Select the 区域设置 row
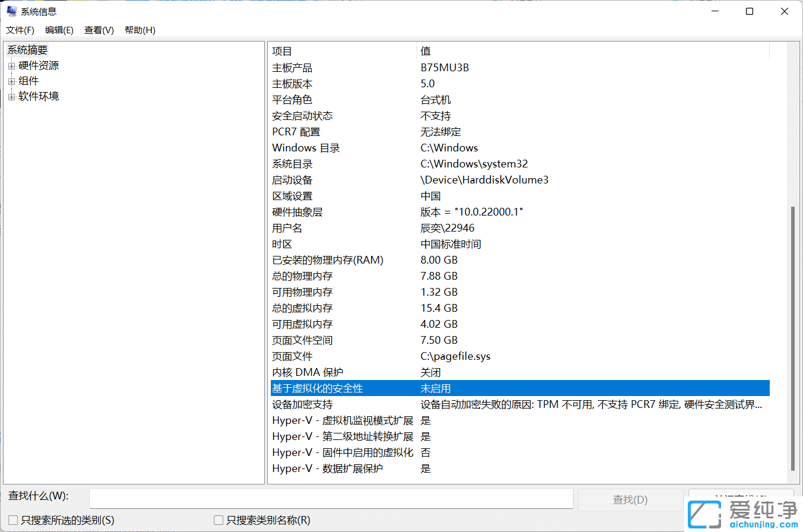The image size is (803, 532). tap(520, 196)
